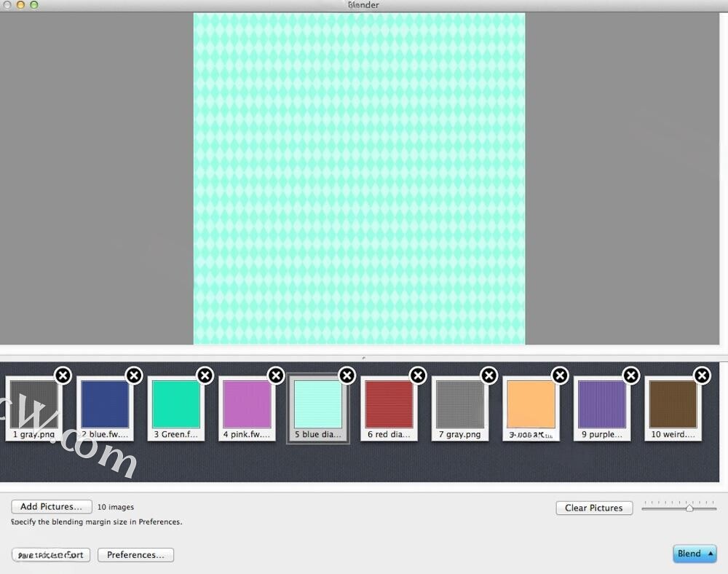Select the 1 gray.png thumbnail
728x574 pixels.
pyautogui.click(x=34, y=409)
